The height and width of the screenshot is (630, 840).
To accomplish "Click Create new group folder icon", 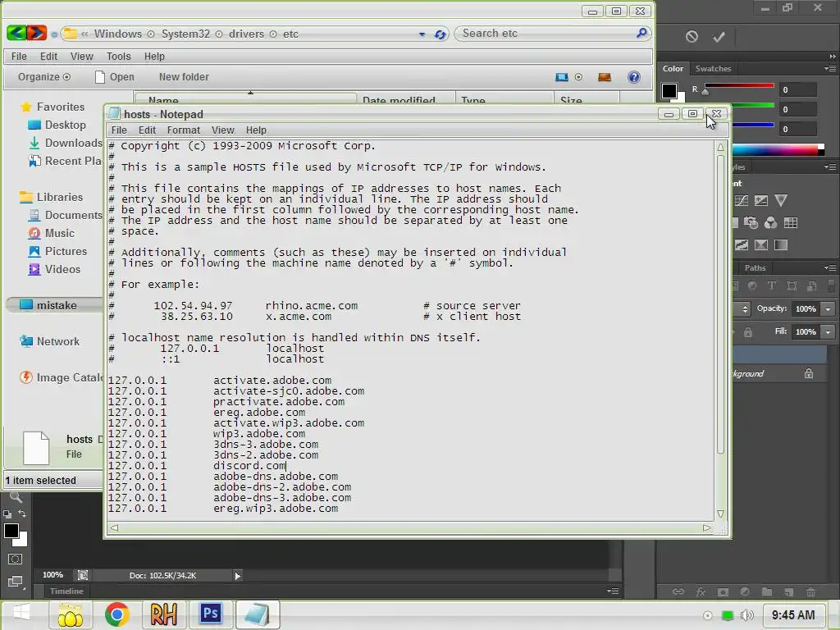I will (767, 592).
